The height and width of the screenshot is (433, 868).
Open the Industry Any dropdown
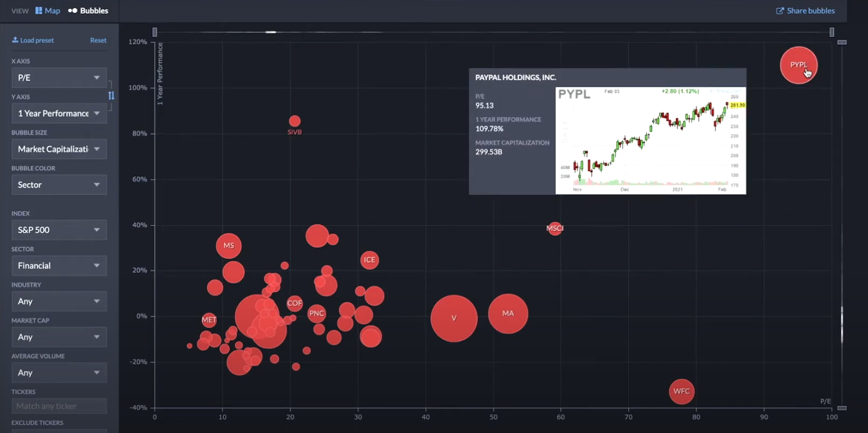59,301
